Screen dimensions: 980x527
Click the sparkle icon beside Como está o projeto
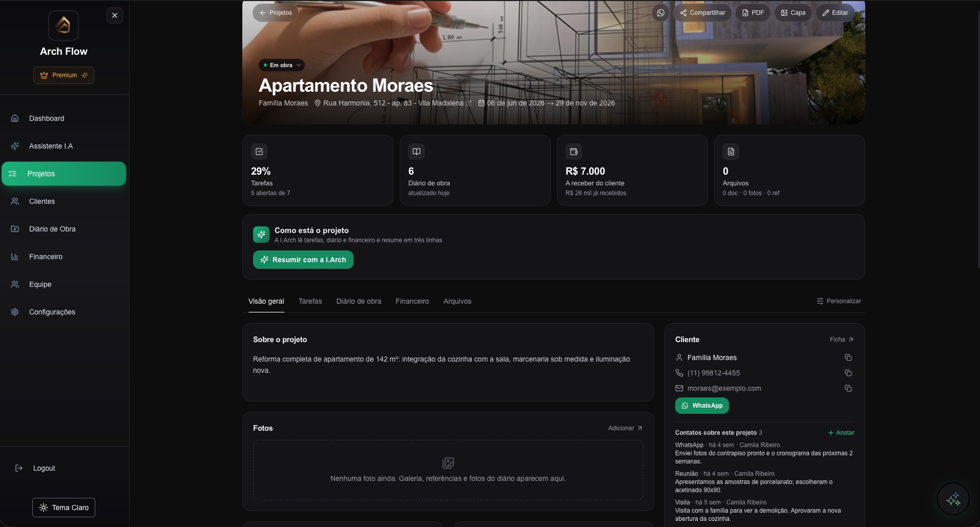(261, 235)
